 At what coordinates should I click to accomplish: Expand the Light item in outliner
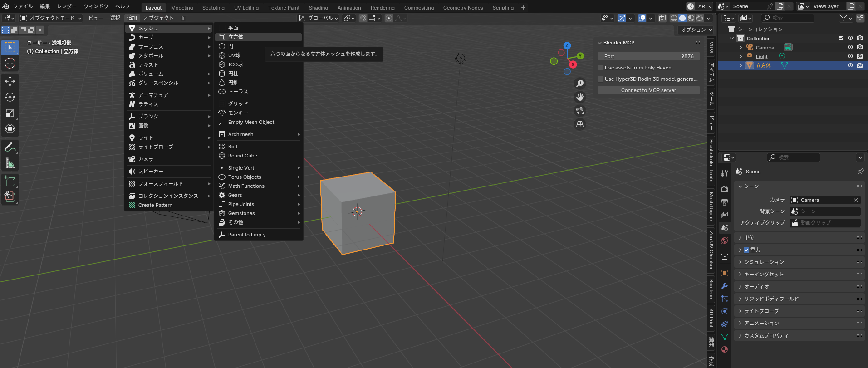click(740, 57)
